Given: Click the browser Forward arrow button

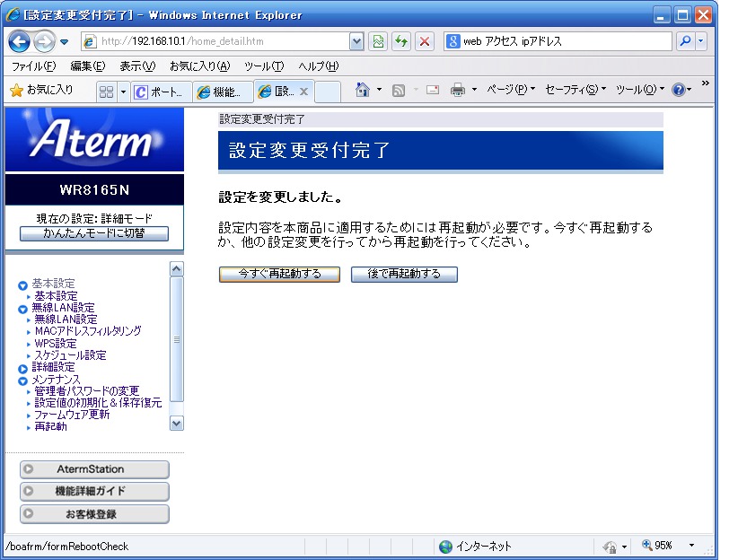Looking at the screenshot, I should pos(44,41).
